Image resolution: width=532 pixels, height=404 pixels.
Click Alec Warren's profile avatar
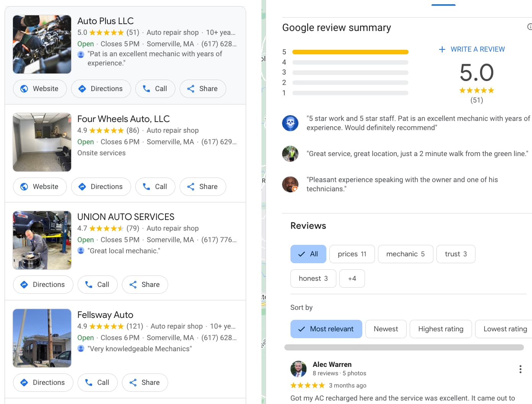[298, 369]
